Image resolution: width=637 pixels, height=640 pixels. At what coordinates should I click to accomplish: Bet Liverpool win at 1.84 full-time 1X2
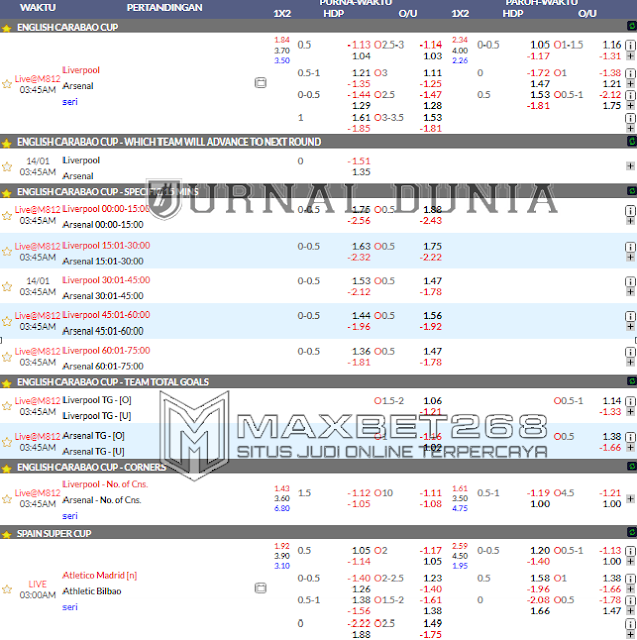[282, 40]
